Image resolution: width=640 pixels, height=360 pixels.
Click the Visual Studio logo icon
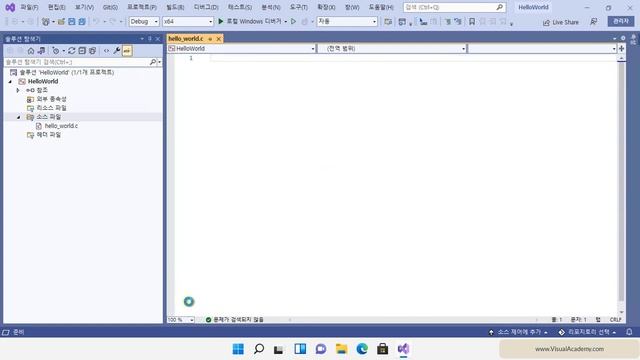click(10, 7)
